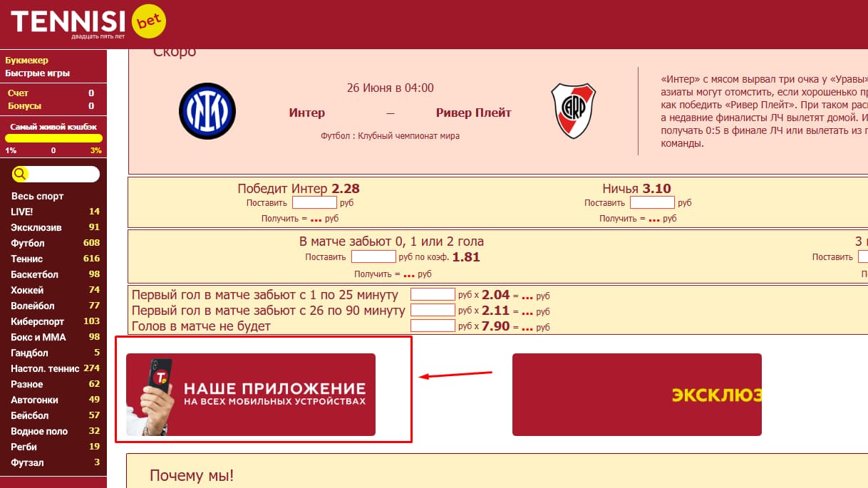Open the Киберспорт category
The width and height of the screenshot is (868, 488).
(54, 321)
